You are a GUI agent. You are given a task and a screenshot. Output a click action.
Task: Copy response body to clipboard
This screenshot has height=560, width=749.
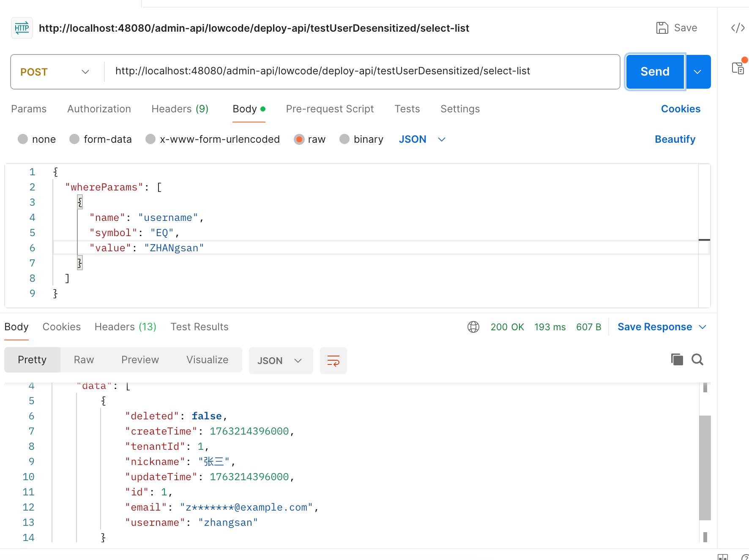pos(677,359)
